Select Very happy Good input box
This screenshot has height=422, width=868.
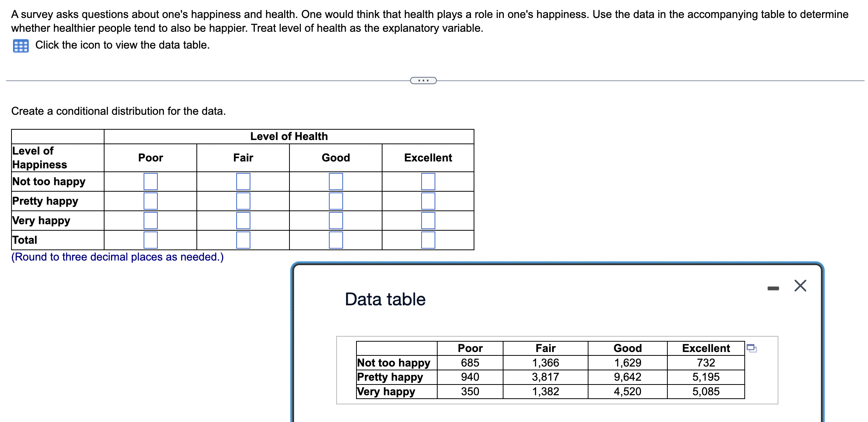coord(336,220)
